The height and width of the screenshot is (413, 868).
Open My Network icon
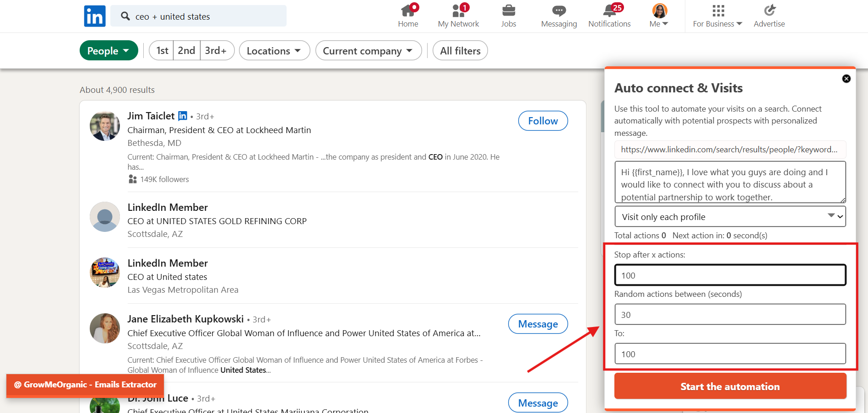[459, 10]
